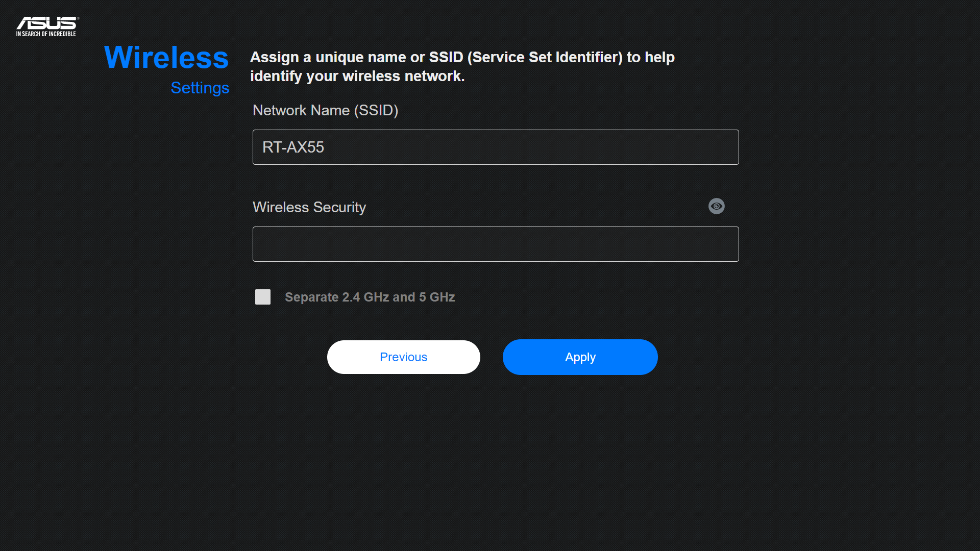Click the blue Settings subheading
Viewport: 980px width, 551px height.
(200, 88)
